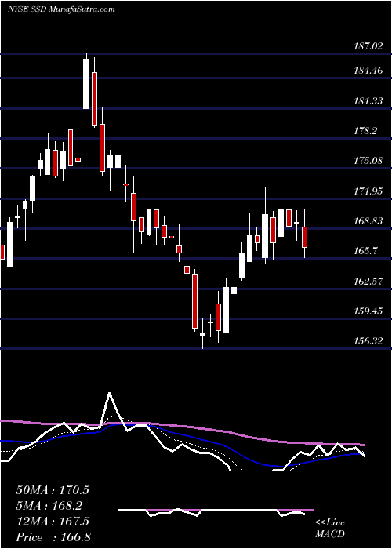
Task: Select the 178.2 price level label
Action: (365, 131)
